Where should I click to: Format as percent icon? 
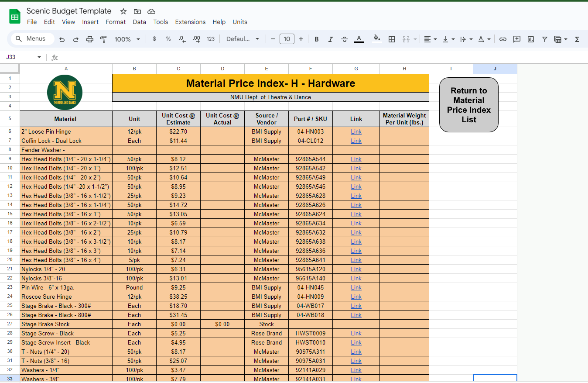coord(168,39)
